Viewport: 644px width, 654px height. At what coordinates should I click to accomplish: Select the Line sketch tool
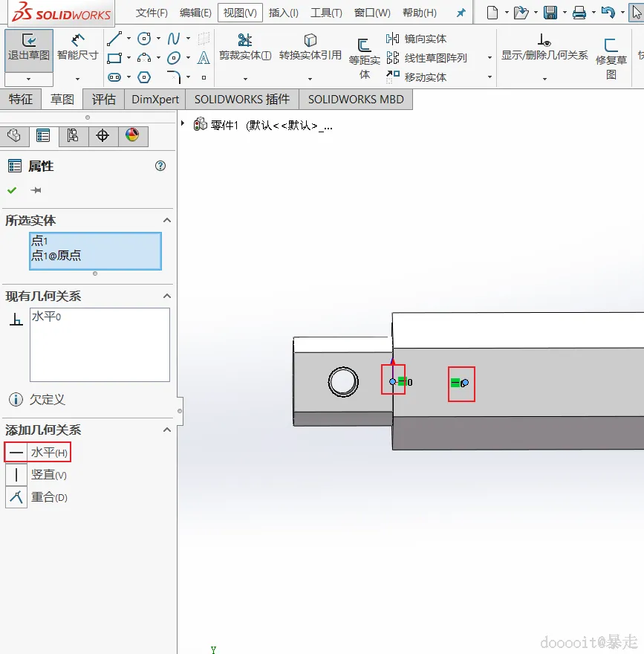114,39
